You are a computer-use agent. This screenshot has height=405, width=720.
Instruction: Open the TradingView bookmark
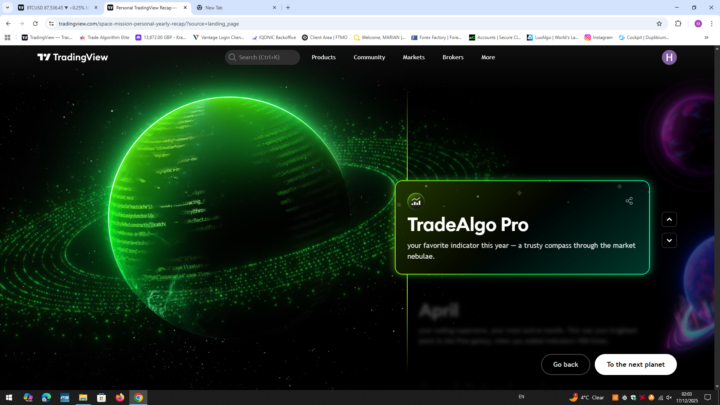(47, 37)
